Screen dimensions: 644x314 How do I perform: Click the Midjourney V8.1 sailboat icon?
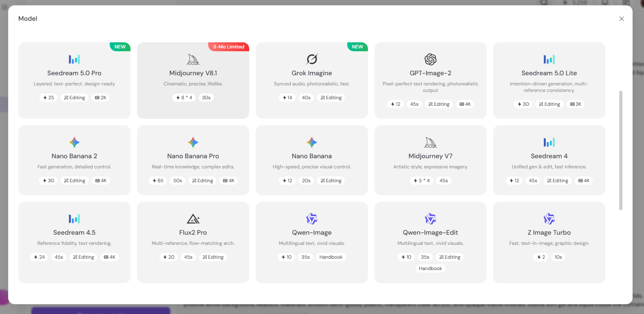tap(193, 59)
